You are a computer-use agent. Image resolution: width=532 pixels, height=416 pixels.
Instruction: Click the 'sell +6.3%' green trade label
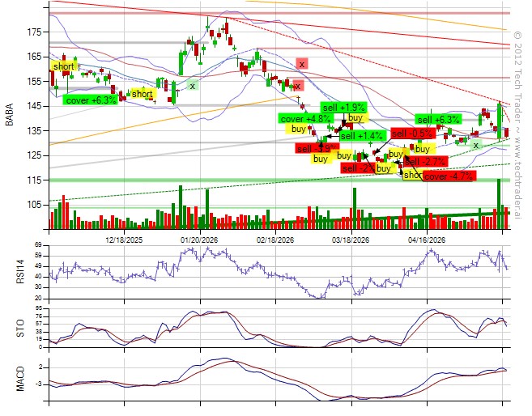(438, 119)
